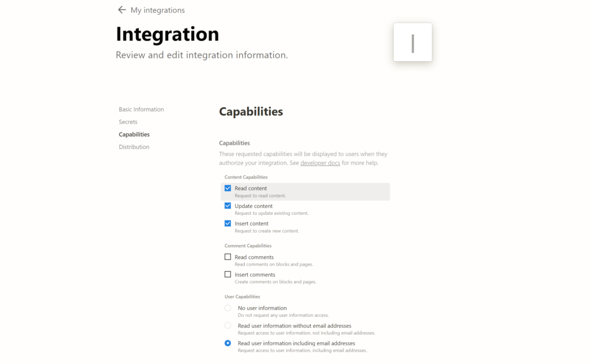Uncheck the Update content checkbox
The height and width of the screenshot is (364, 590).
point(228,206)
